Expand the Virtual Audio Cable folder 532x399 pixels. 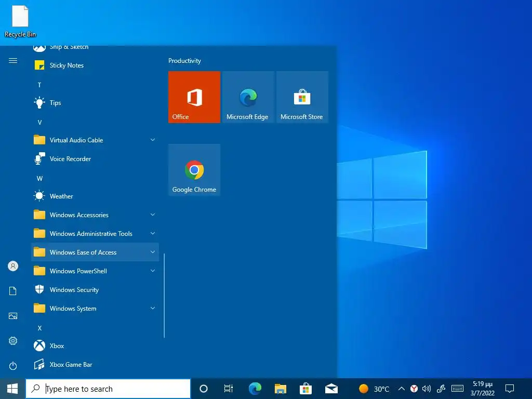tap(95, 140)
